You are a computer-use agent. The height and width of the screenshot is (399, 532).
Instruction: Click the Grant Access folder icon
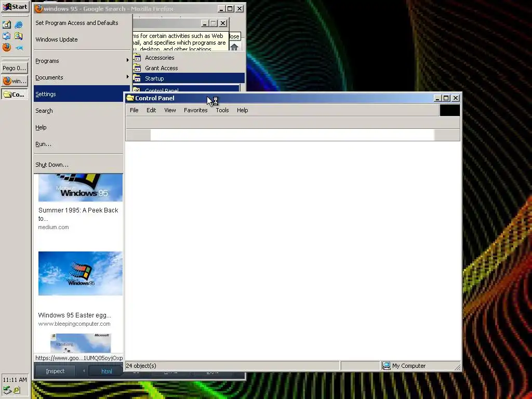[137, 68]
